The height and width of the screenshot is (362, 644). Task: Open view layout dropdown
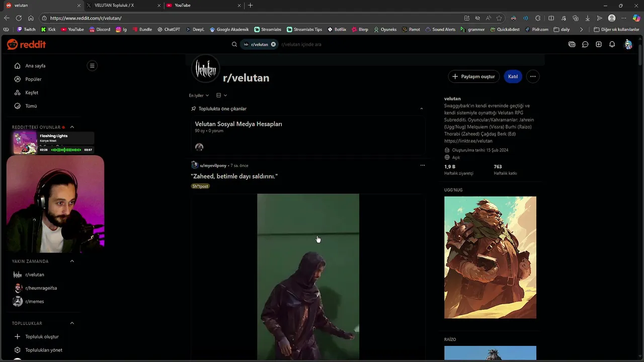click(x=221, y=96)
